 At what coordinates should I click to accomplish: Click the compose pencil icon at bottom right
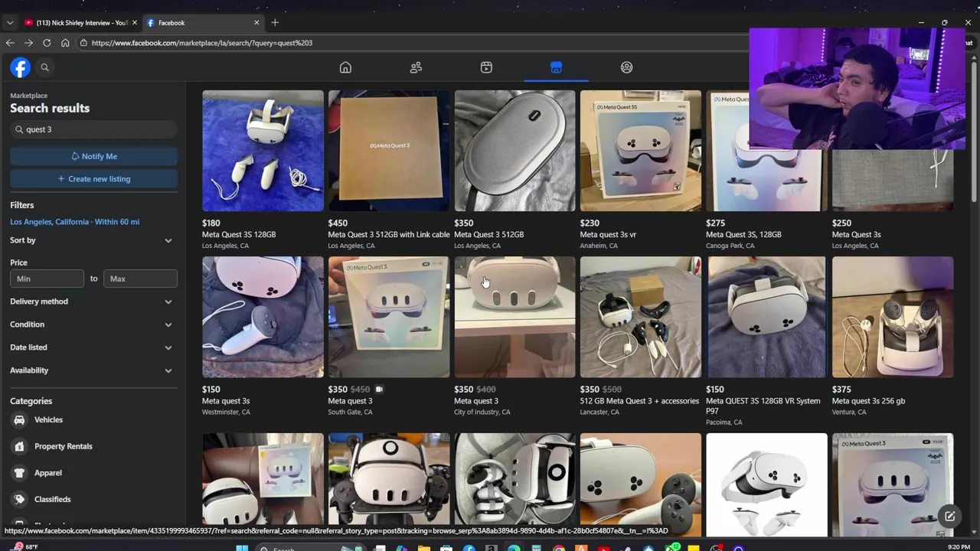tap(949, 517)
